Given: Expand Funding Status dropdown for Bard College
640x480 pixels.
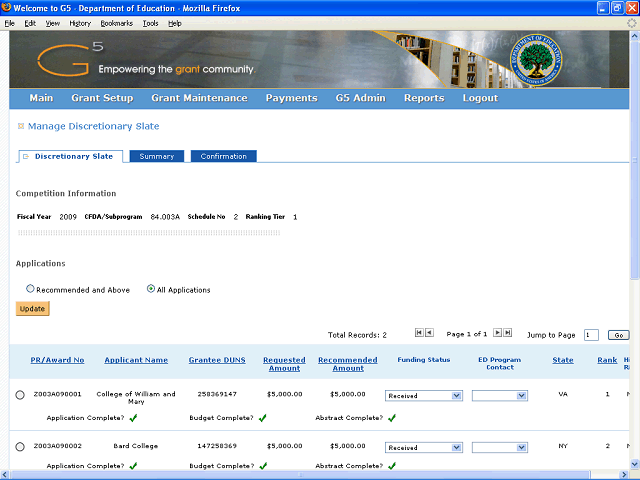Looking at the screenshot, I should (423, 447).
